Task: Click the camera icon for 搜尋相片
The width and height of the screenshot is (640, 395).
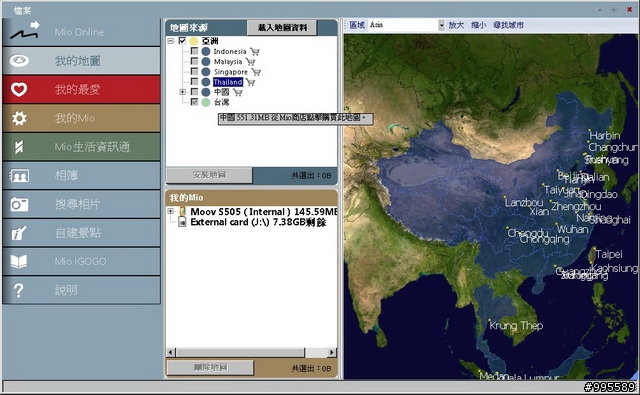Action: [19, 204]
